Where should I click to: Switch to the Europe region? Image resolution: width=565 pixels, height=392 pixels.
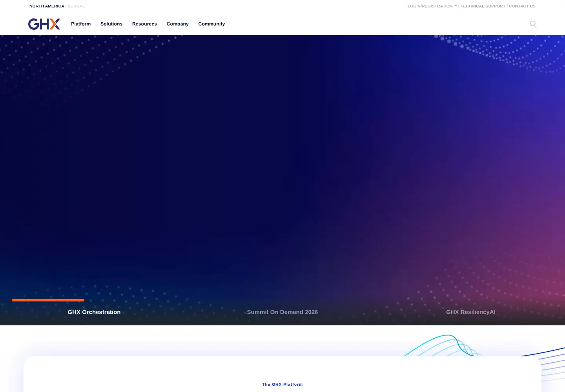(x=76, y=6)
